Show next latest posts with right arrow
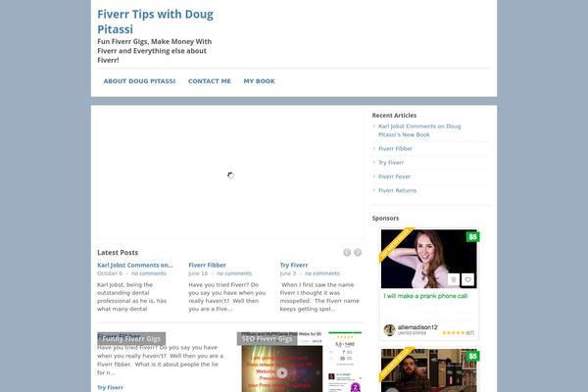This screenshot has height=392, width=588. tap(358, 253)
